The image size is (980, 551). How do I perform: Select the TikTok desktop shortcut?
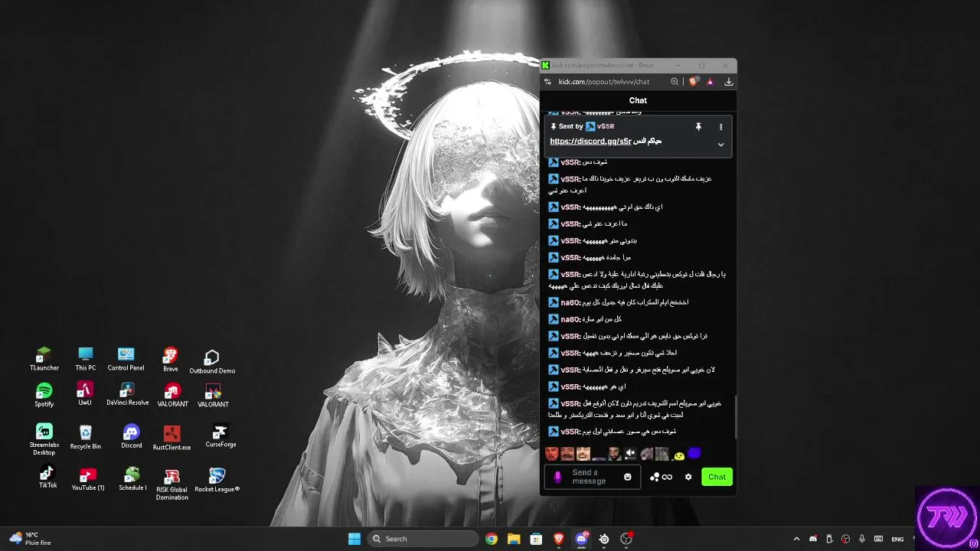(47, 477)
